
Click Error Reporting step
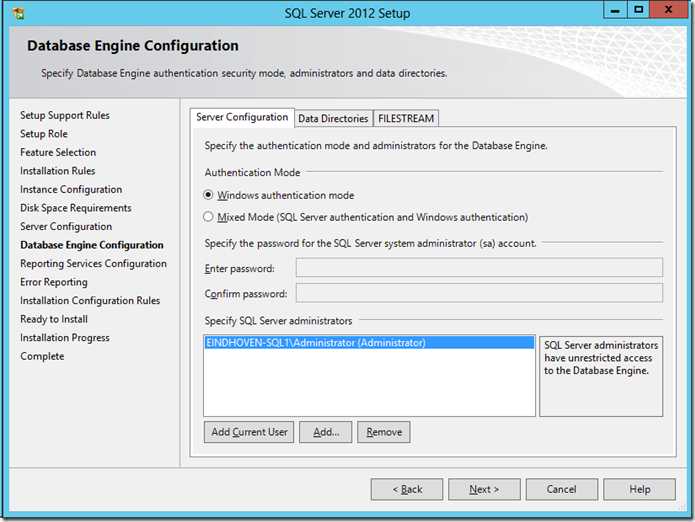54,282
